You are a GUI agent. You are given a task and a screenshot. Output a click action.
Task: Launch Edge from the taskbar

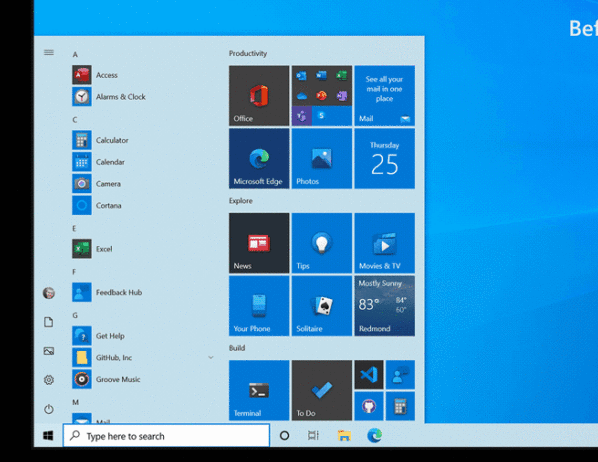375,435
